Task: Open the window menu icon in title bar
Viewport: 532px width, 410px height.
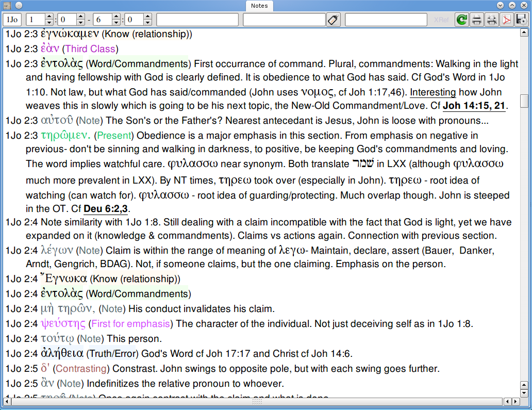Action: pos(7,6)
